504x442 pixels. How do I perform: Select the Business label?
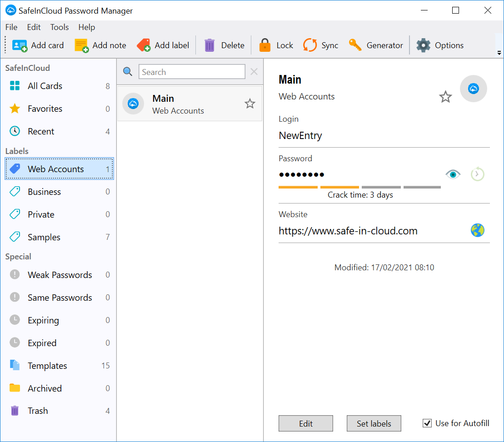[x=59, y=192]
